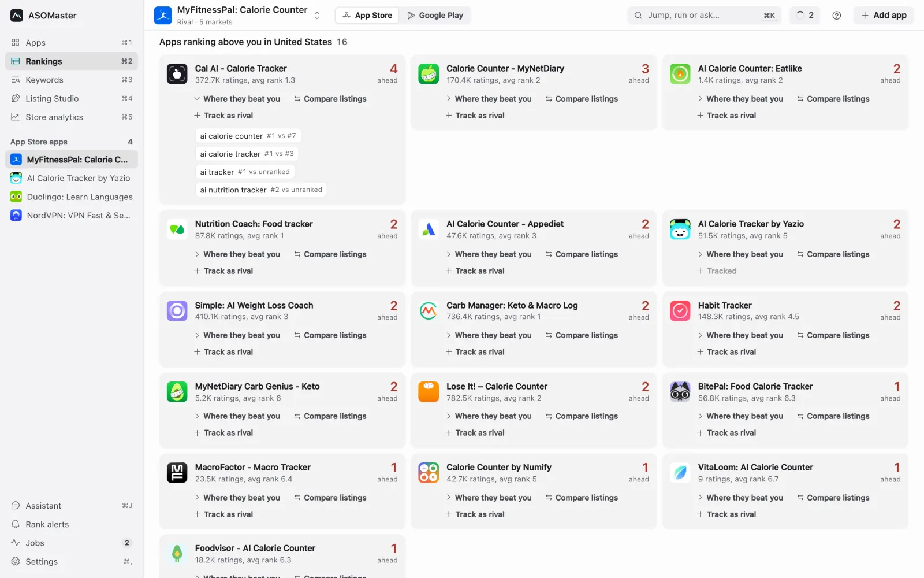The image size is (924, 578).
Task: Open the help question mark icon
Action: (837, 16)
